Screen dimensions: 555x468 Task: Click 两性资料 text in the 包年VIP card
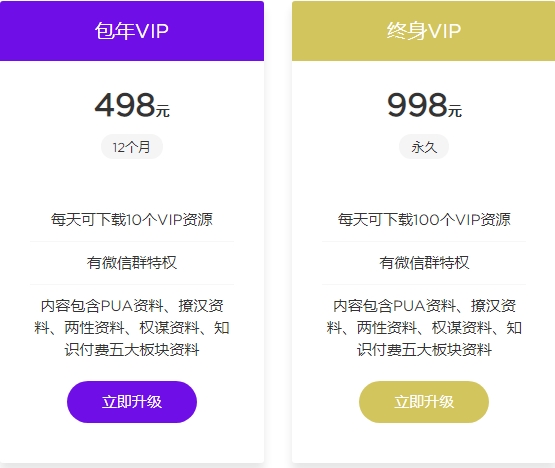coord(94,328)
